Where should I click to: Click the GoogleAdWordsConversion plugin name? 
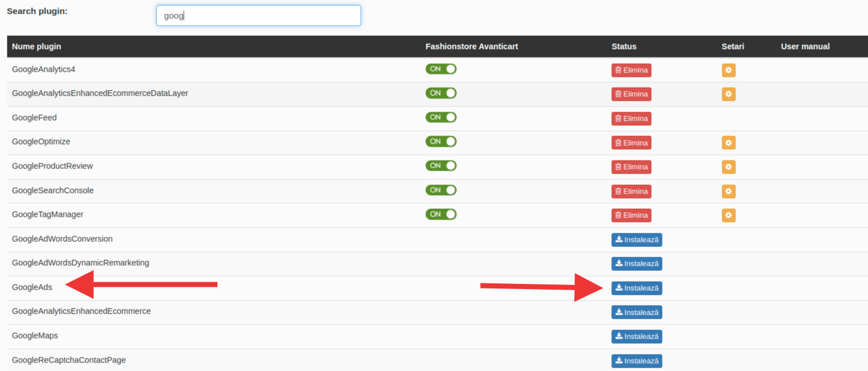(62, 239)
